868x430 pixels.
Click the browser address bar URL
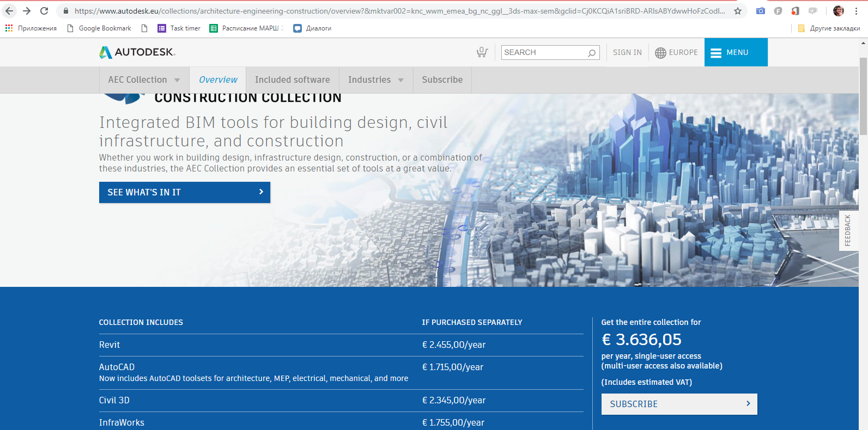point(399,11)
